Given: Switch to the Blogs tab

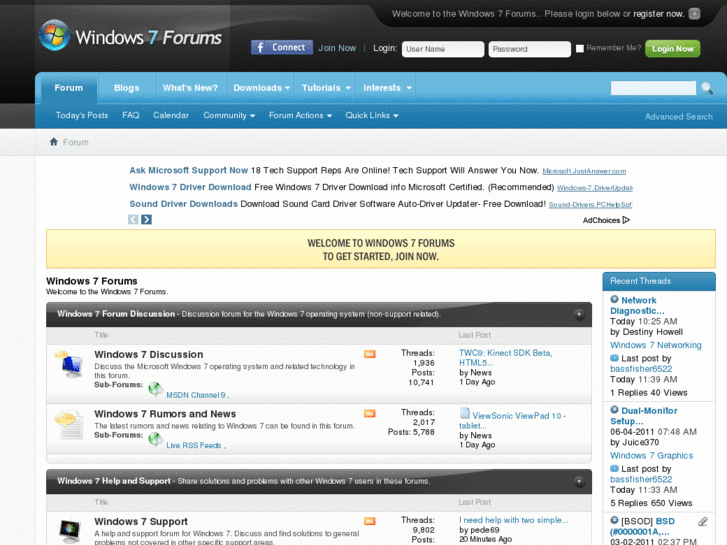Looking at the screenshot, I should click(127, 88).
